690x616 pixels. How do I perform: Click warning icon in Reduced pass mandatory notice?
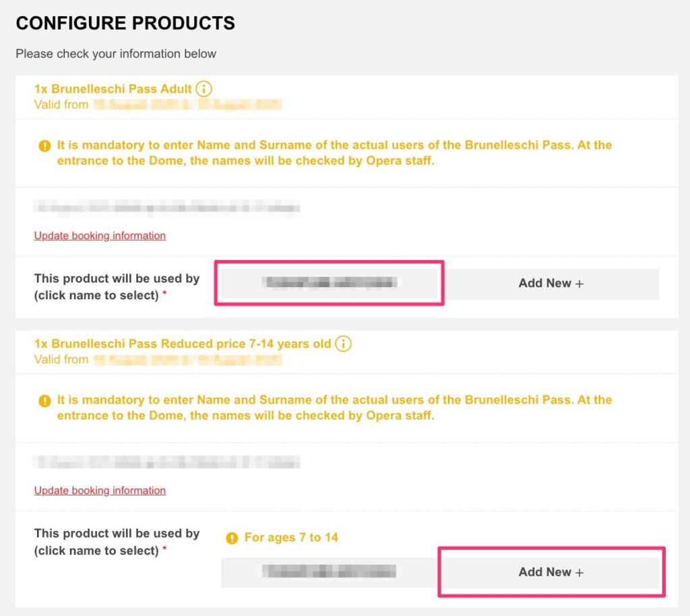pos(44,400)
